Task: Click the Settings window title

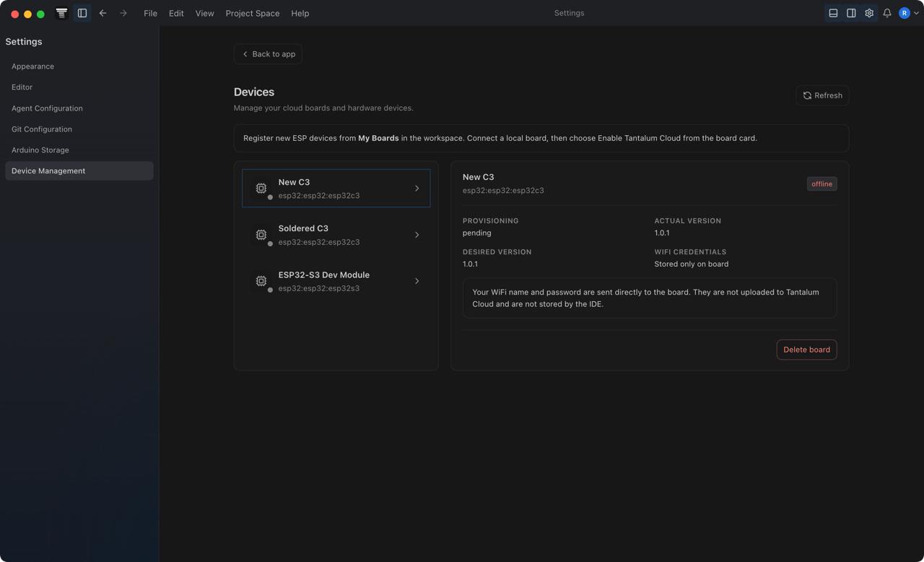Action: coord(569,13)
